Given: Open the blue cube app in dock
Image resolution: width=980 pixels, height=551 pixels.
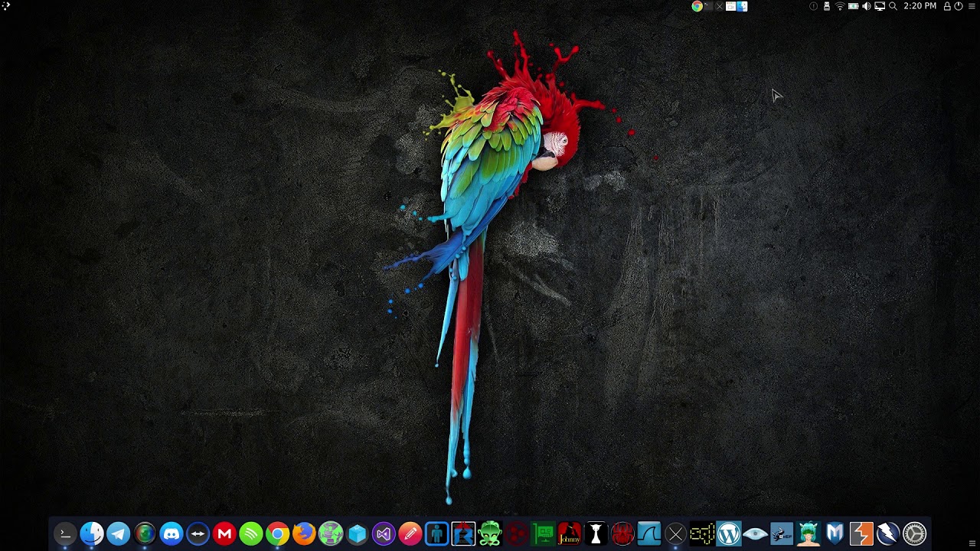Looking at the screenshot, I should pos(357,533).
